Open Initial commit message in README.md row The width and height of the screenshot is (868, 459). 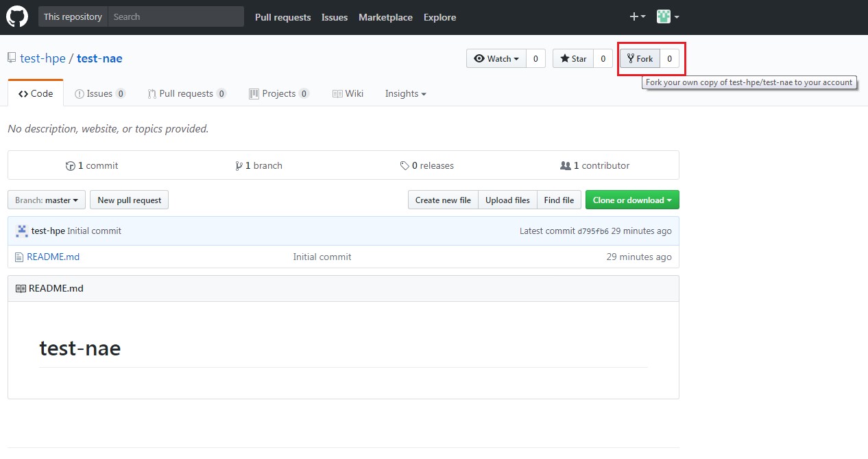(x=322, y=257)
